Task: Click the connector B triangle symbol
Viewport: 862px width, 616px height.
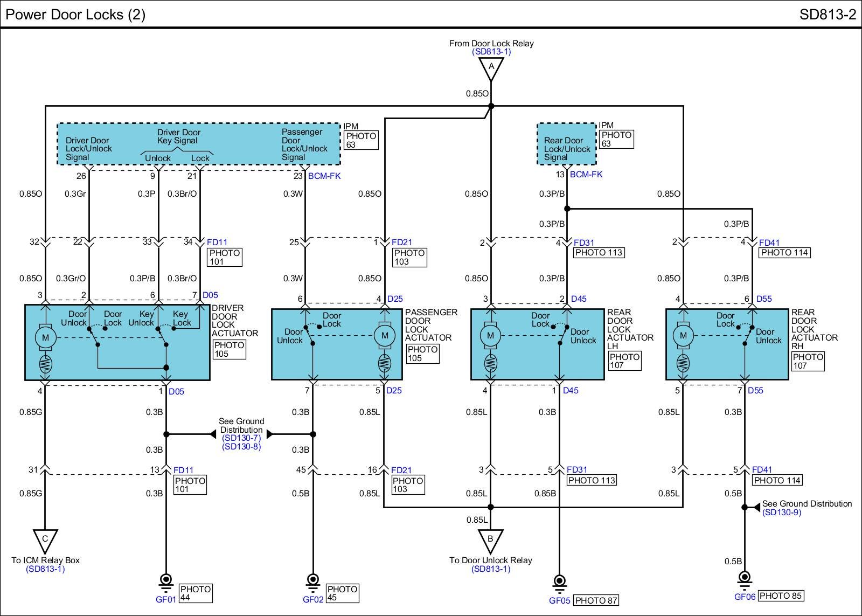Action: coord(490,540)
